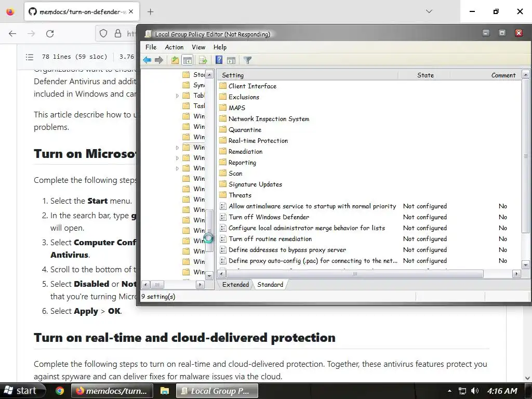Click tree pane scroll-up arrow
Viewport: 532px width, 399px height.
coord(209,74)
